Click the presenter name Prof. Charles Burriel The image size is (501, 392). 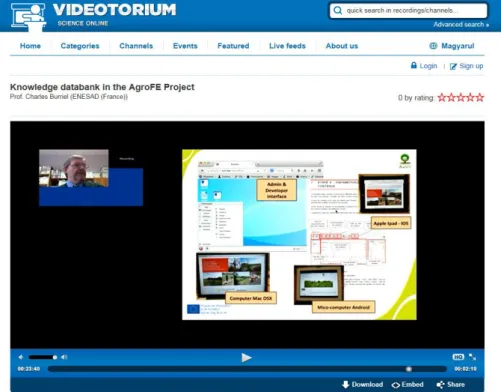69,97
